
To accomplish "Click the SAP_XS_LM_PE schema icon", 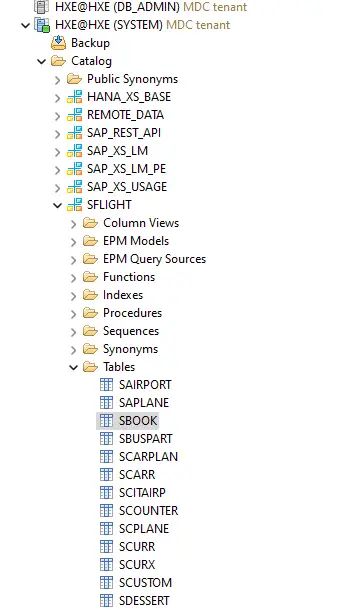I will (x=74, y=169).
